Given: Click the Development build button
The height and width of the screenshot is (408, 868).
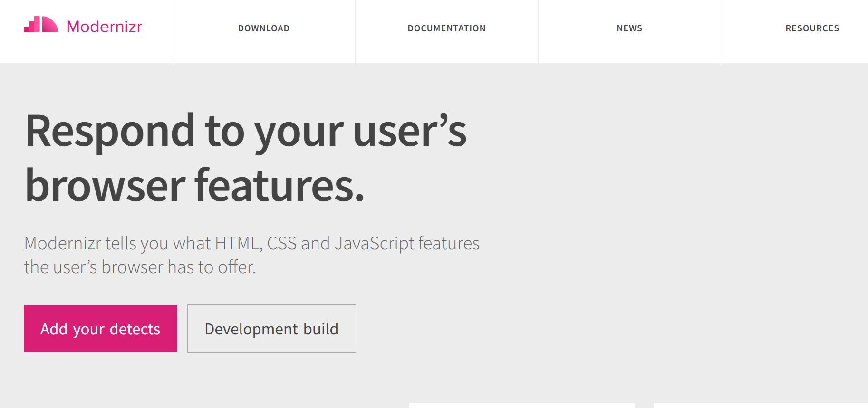Looking at the screenshot, I should click(271, 329).
